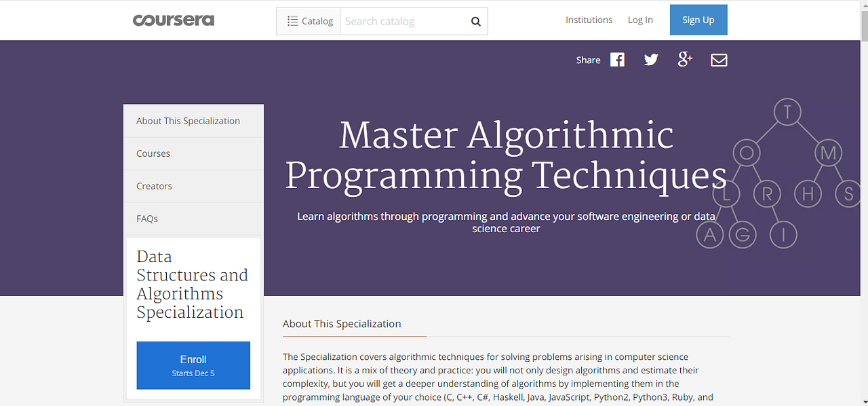The width and height of the screenshot is (868, 406).
Task: Share the page via Twitter icon
Action: tap(651, 59)
